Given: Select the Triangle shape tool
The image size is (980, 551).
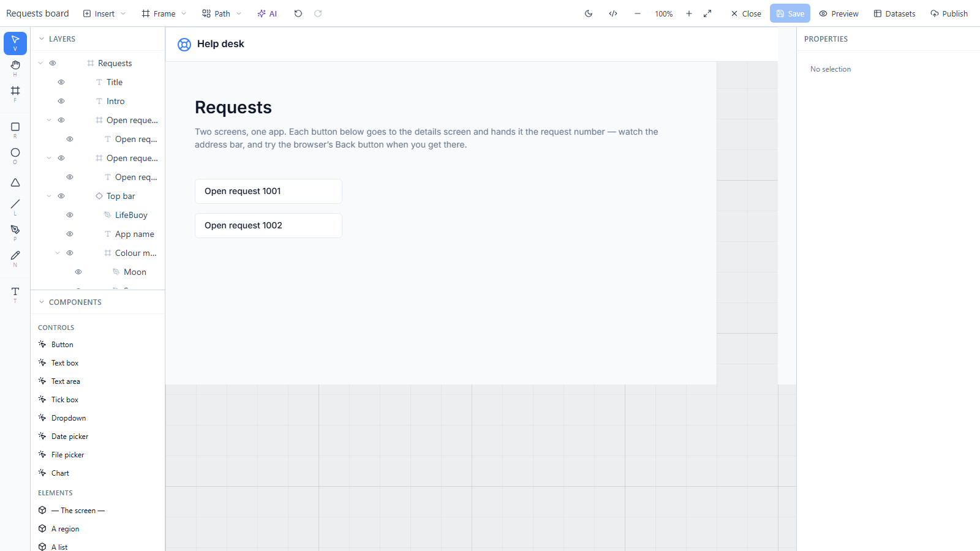Looking at the screenshot, I should tap(15, 182).
